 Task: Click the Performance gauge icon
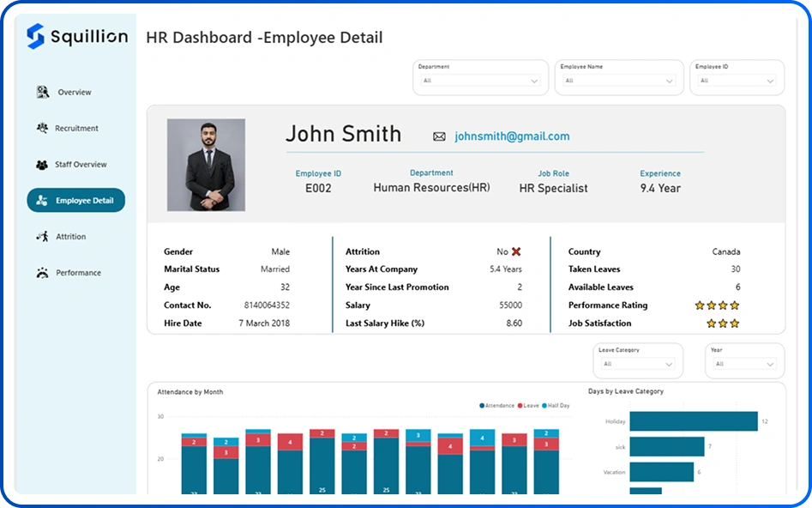[x=43, y=273]
